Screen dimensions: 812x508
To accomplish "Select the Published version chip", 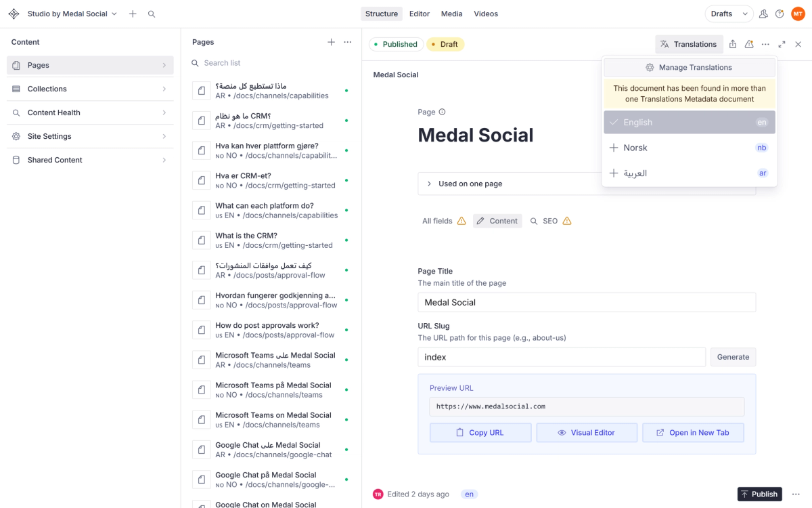I will click(x=397, y=44).
